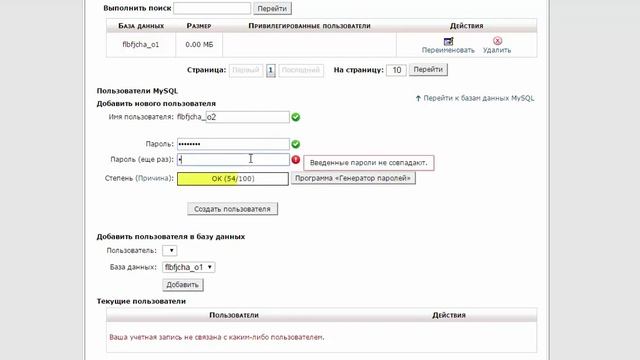Click Ваша учетная запись не связана message
Image resolution: width=640 pixels, height=360 pixels.
(x=217, y=337)
